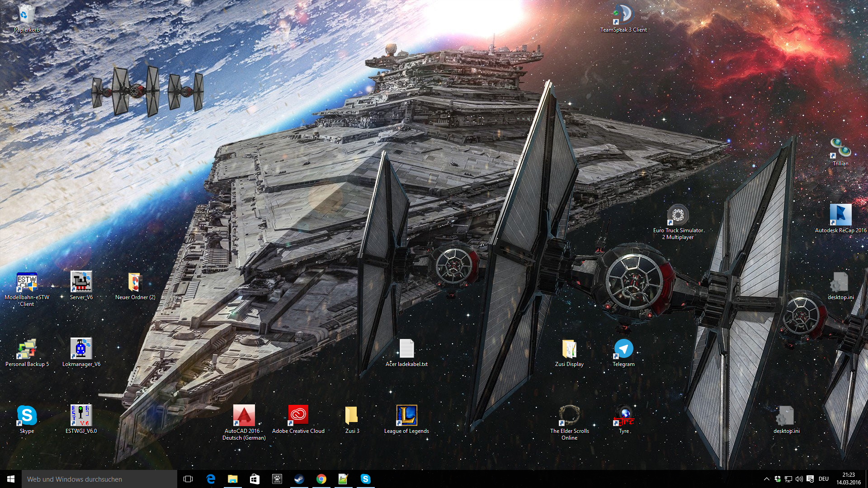This screenshot has width=868, height=488.
Task: Open the Windows Start menu
Action: [x=11, y=479]
